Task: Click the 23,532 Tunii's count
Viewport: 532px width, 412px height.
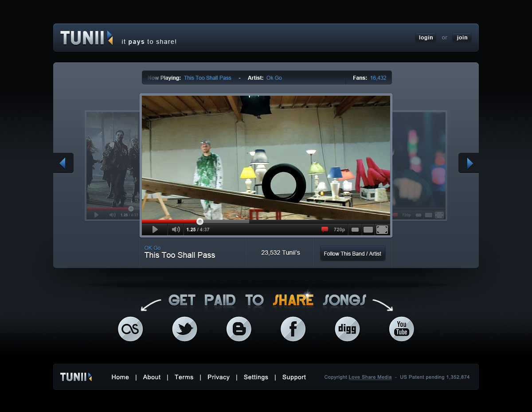Action: tap(281, 253)
